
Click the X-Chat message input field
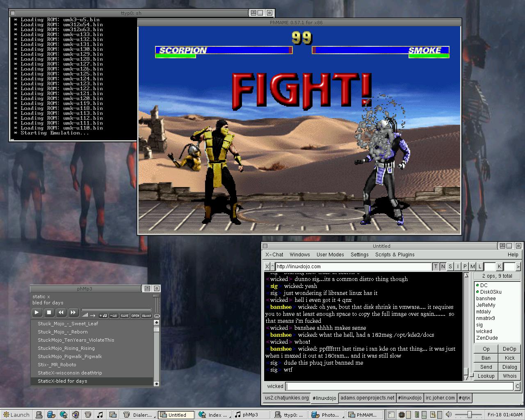(399, 386)
